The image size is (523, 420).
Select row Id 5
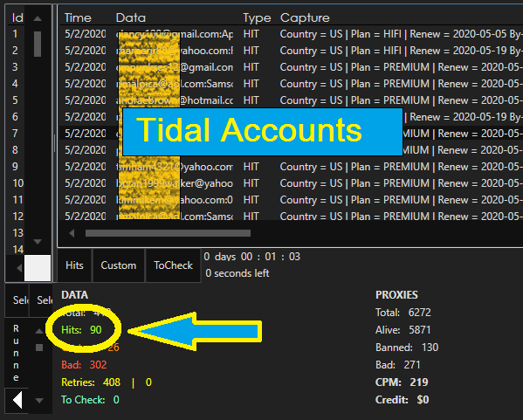click(x=15, y=100)
